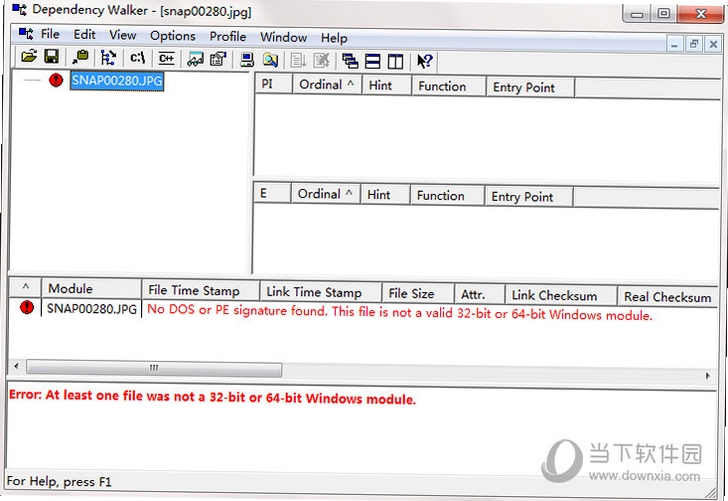
Task: Click 'For Help, press F1' status bar text
Action: (59, 481)
